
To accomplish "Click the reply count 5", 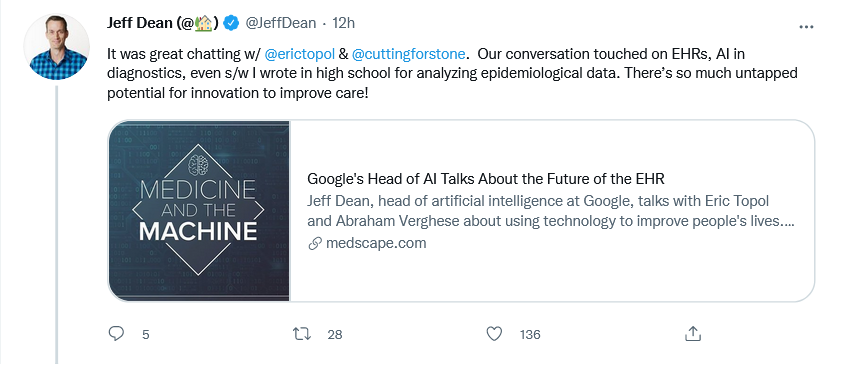I will 146,335.
